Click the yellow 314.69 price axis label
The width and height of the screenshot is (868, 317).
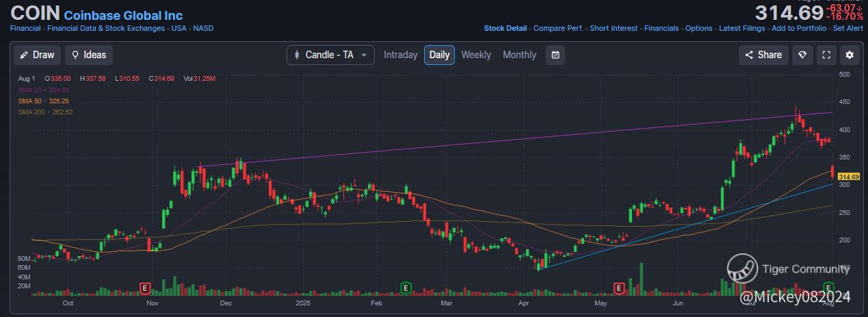coord(847,177)
